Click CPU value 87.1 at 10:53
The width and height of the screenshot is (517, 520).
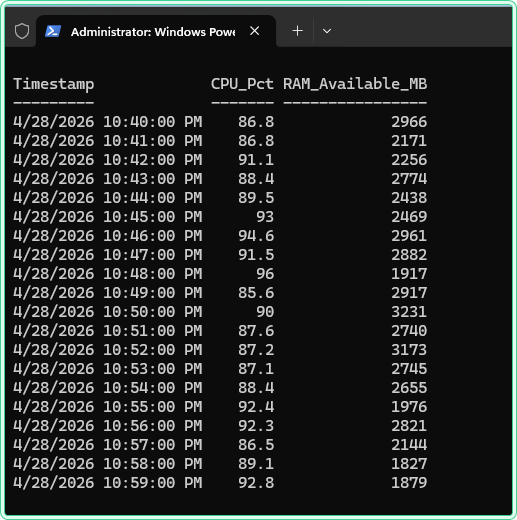click(x=256, y=369)
